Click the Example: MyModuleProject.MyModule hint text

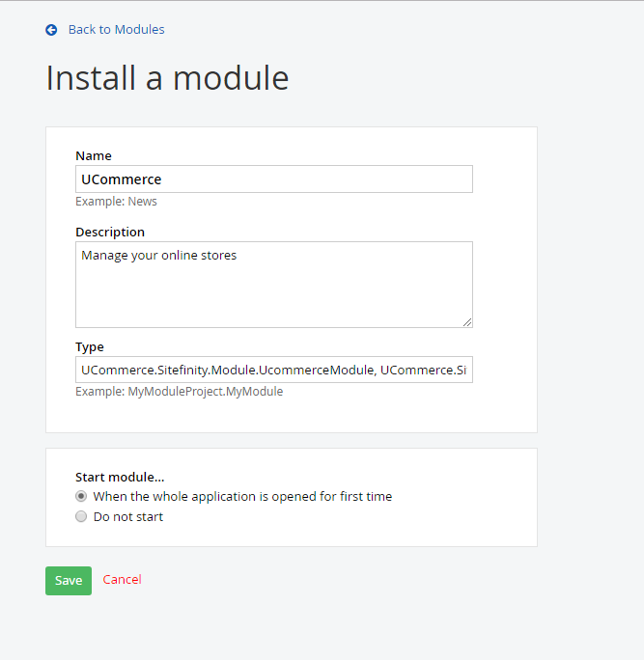179,392
